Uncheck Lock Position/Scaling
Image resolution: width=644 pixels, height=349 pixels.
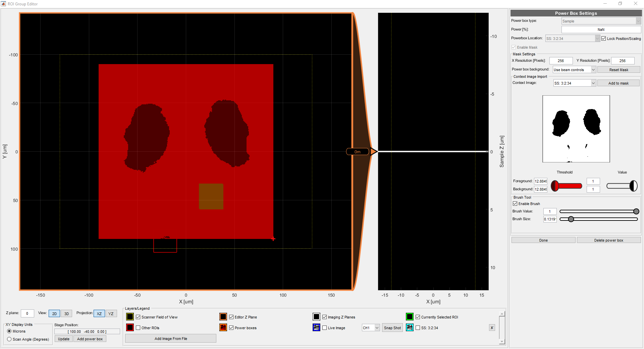(x=603, y=38)
